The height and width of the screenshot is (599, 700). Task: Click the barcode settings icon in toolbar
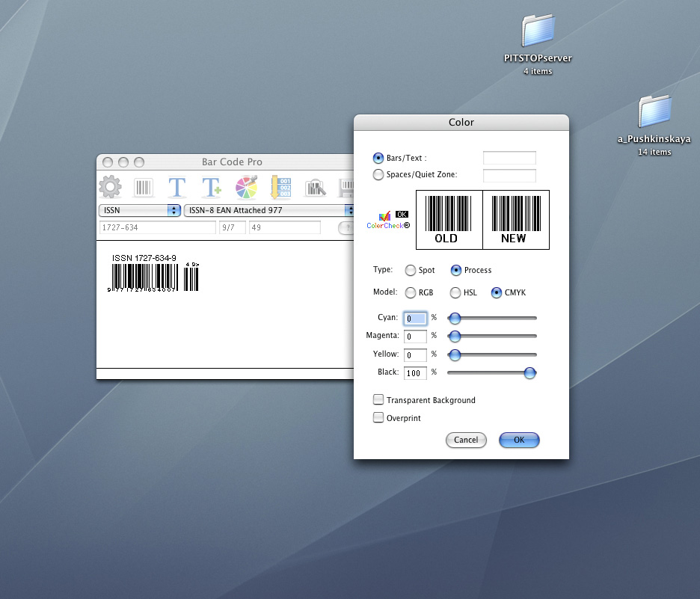(x=144, y=188)
